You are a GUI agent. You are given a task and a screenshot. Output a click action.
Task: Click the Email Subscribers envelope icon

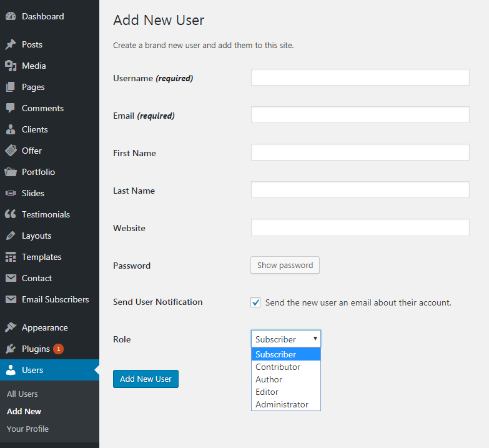point(11,299)
